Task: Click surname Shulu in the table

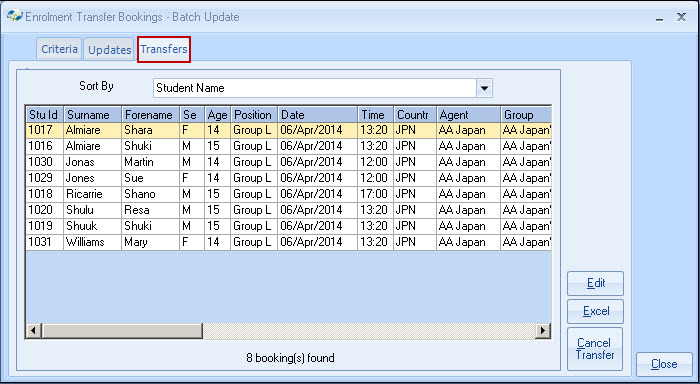Action: [x=92, y=210]
